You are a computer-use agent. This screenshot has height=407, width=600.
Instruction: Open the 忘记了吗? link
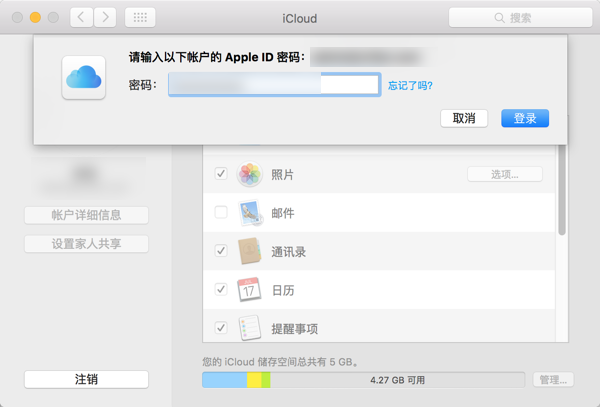pos(410,86)
